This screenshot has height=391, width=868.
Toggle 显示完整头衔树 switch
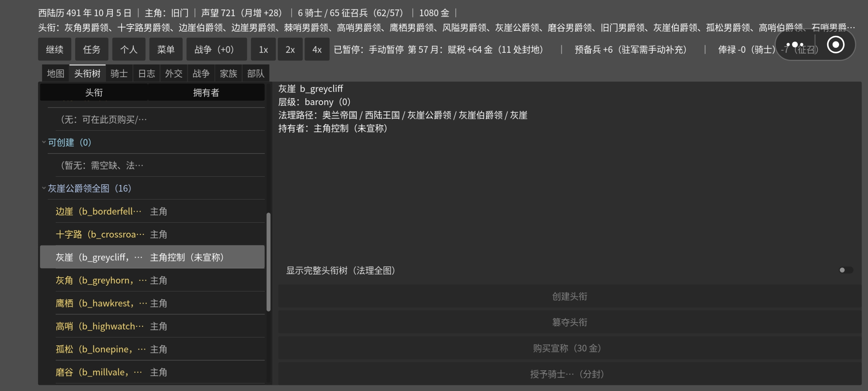pyautogui.click(x=846, y=270)
